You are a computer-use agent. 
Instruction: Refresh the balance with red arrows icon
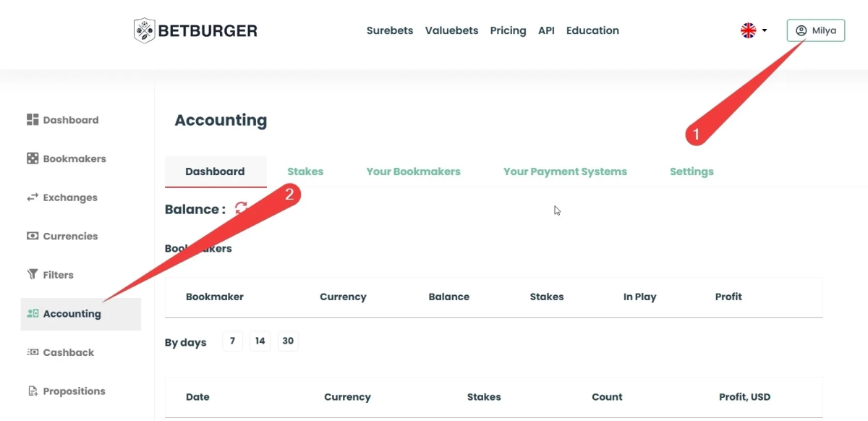click(x=241, y=208)
